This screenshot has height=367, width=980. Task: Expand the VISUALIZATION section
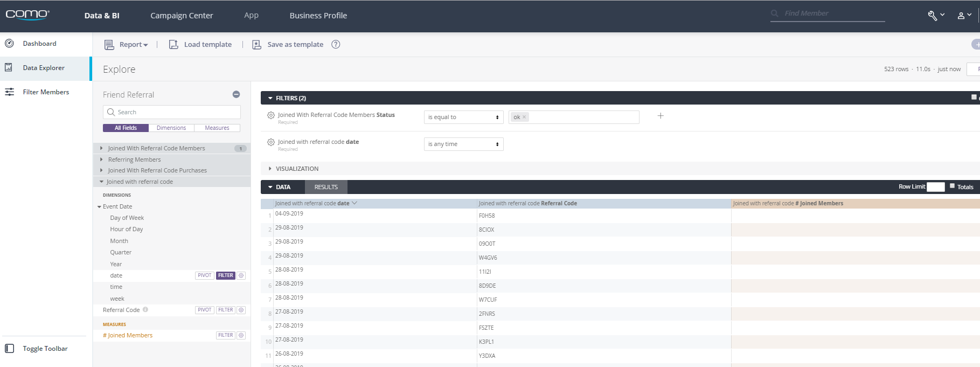pyautogui.click(x=297, y=169)
